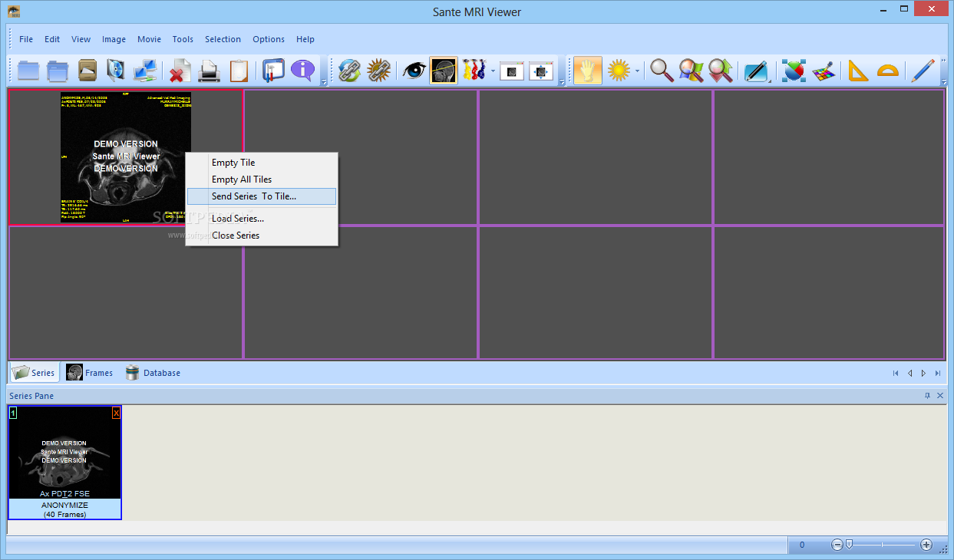Screen dimensions: 954x560
Task: Open the File menu
Action: pyautogui.click(x=26, y=39)
